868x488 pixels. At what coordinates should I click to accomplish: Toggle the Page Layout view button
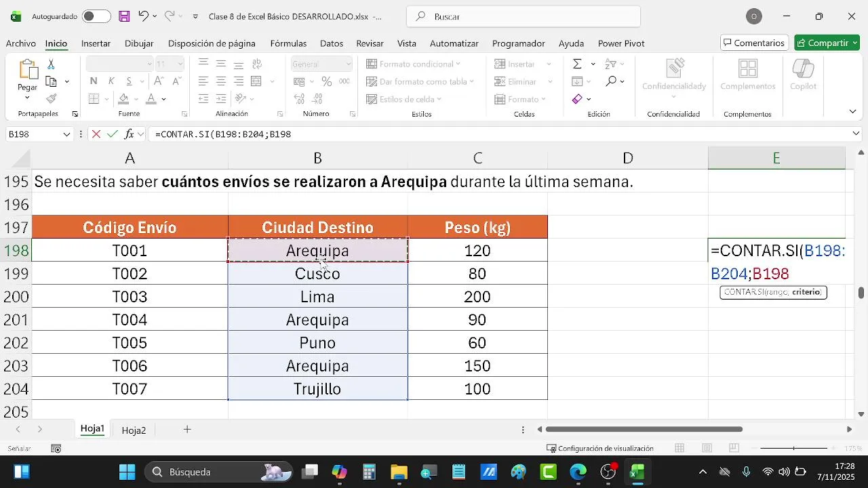pos(707,448)
